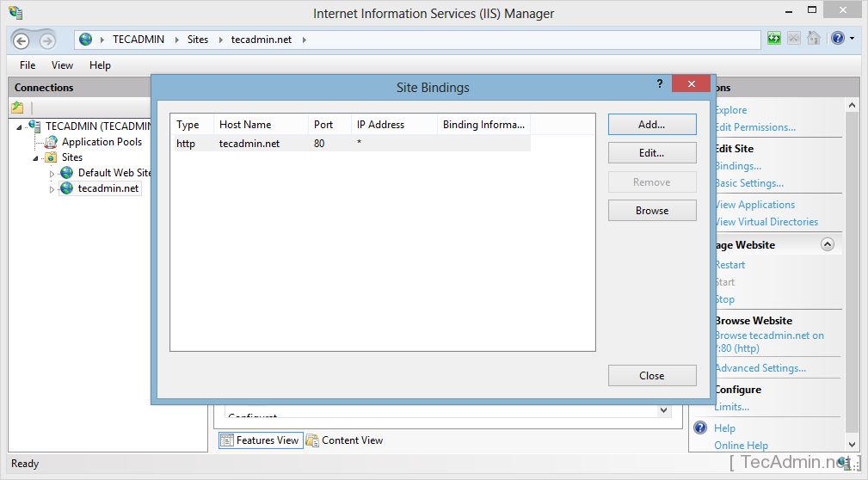Viewport: 868px width, 480px height.
Task: Expand arrow after TECADMIN in breadcrumb
Action: point(176,40)
